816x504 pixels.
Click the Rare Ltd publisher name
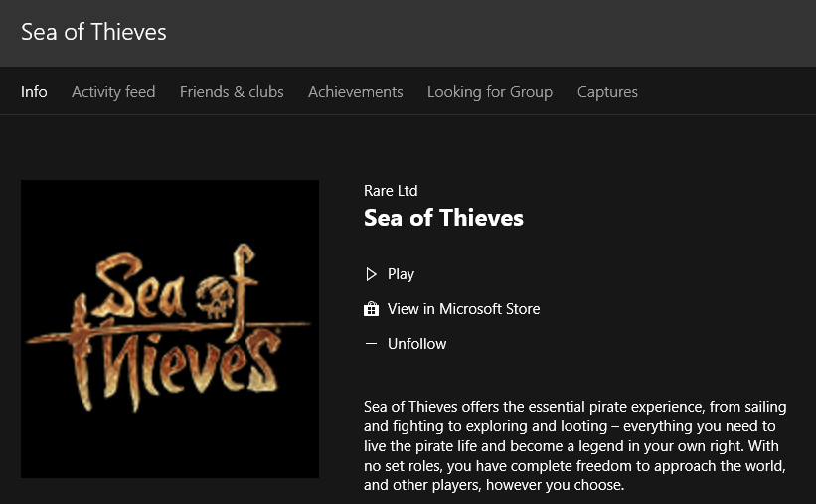pos(391,191)
